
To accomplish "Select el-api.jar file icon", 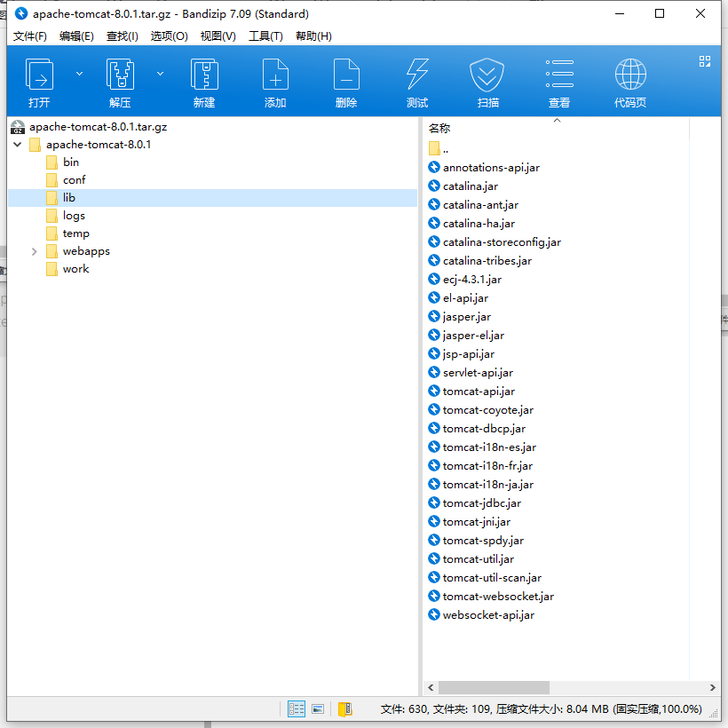I will (x=433, y=297).
